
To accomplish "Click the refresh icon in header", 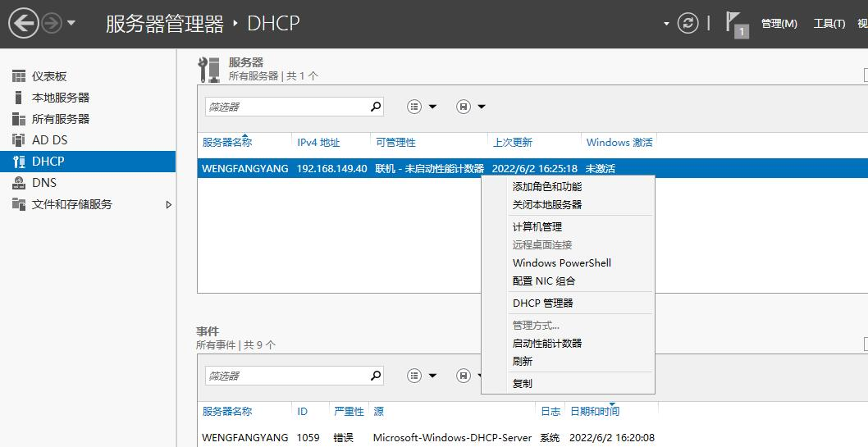I will click(688, 23).
